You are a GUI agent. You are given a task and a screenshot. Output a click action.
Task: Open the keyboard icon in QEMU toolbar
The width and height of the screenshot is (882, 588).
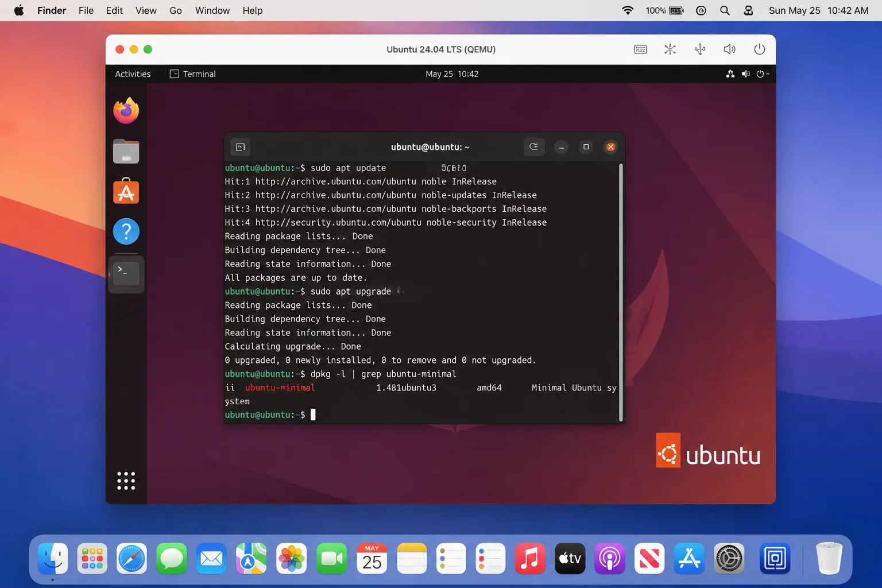click(640, 49)
